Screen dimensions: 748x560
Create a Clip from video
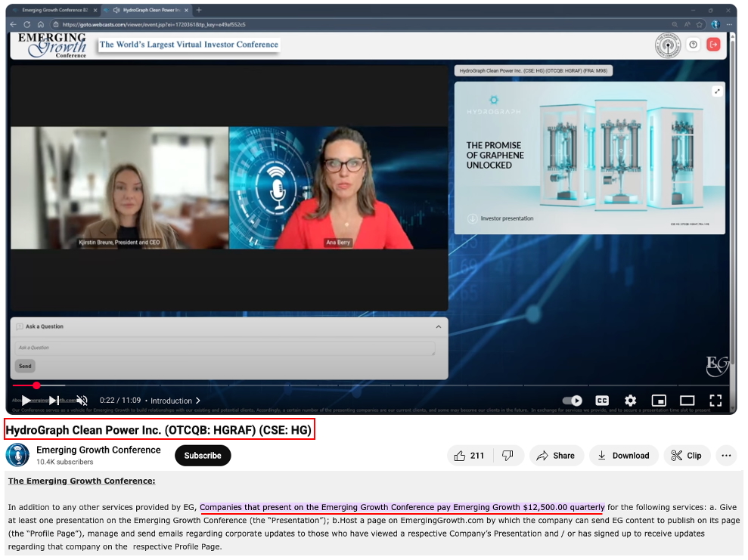click(x=687, y=456)
